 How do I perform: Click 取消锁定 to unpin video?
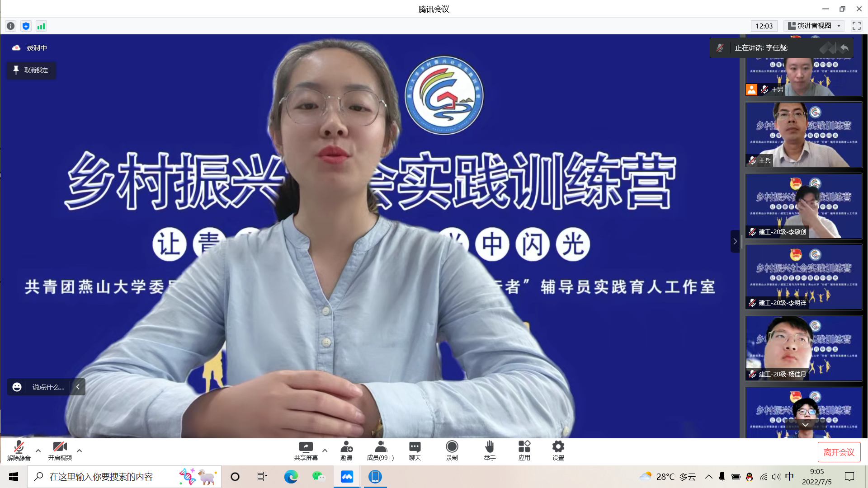click(x=31, y=70)
